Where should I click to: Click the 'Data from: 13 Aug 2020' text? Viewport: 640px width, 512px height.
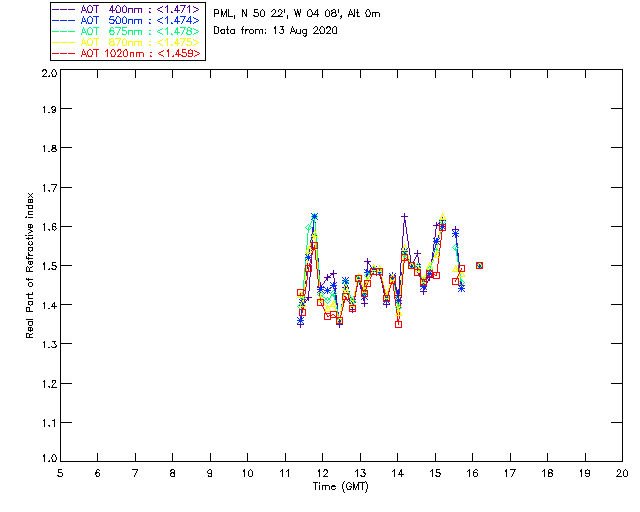click(276, 31)
